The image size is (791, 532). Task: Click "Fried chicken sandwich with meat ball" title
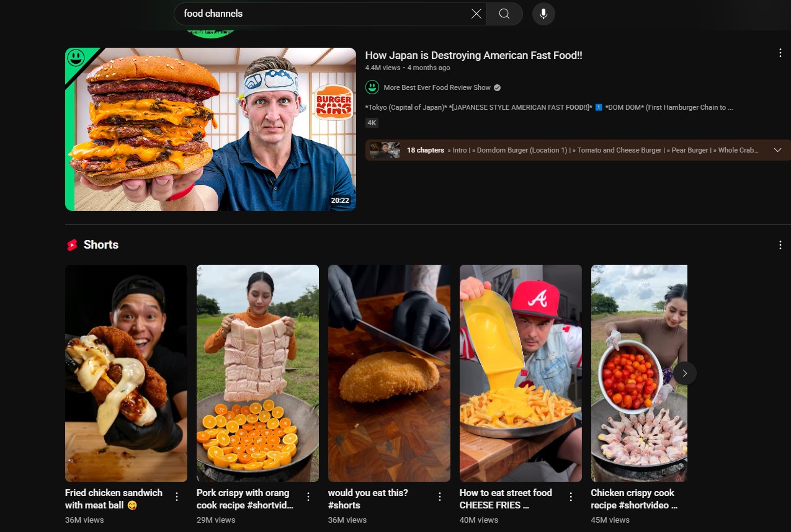click(x=114, y=499)
